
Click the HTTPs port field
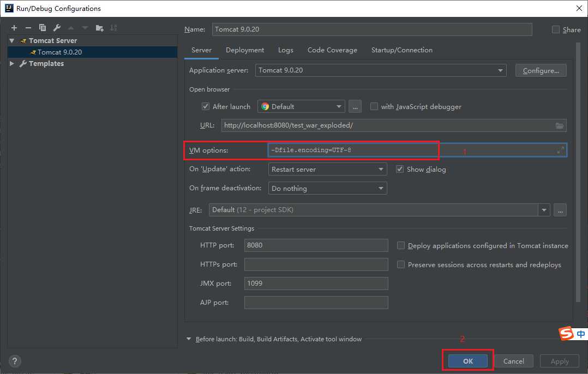(316, 264)
